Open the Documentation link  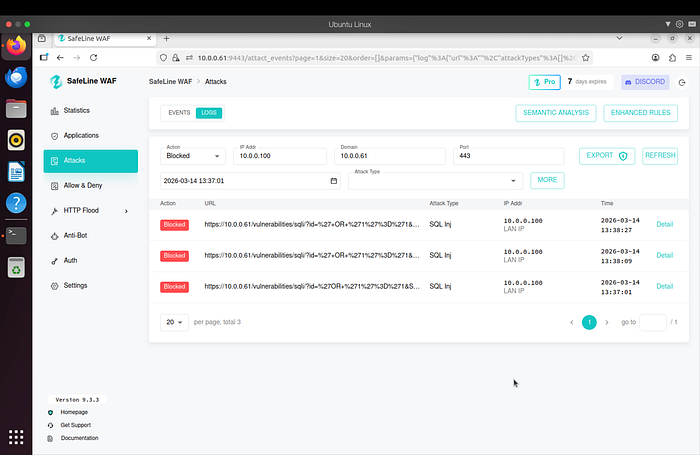click(79, 438)
